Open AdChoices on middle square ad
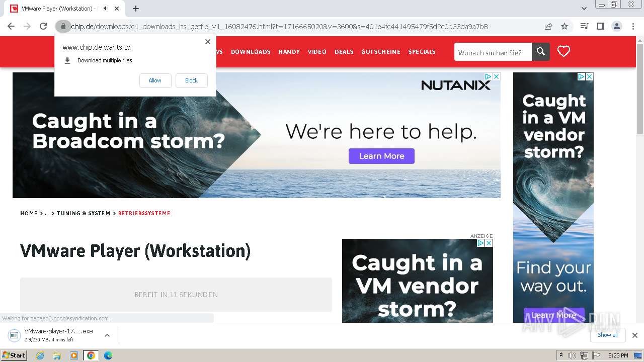The height and width of the screenshot is (362, 644). (480, 243)
